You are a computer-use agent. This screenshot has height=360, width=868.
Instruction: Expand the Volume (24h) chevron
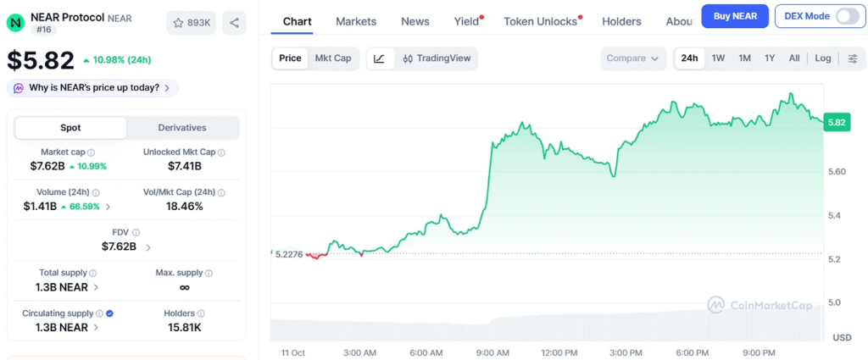[108, 207]
